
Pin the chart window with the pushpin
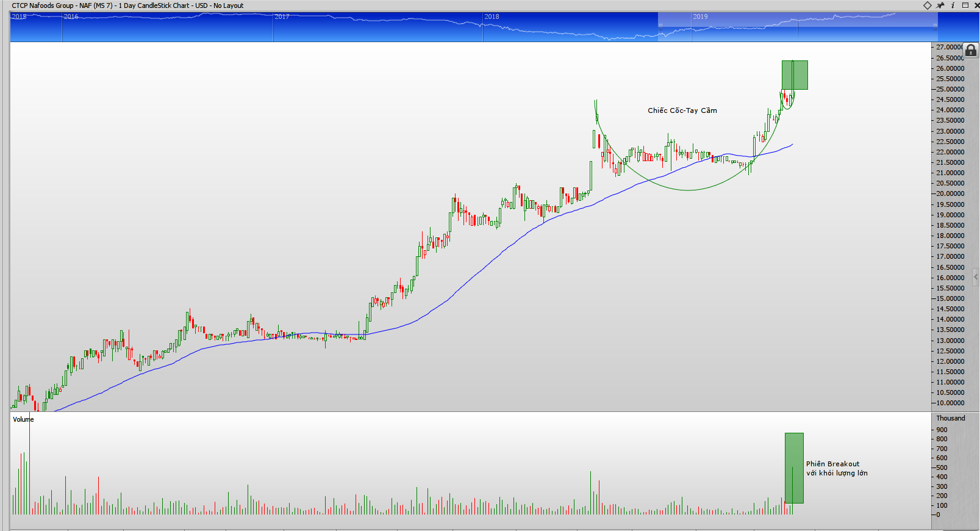click(x=940, y=5)
